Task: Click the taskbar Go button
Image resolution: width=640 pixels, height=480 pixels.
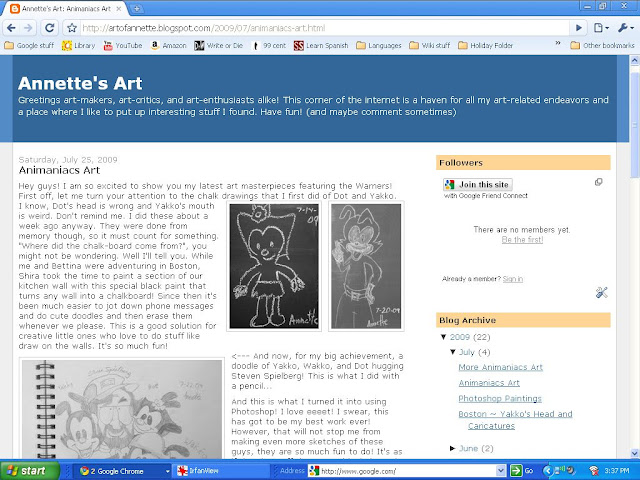Action: (x=522, y=471)
